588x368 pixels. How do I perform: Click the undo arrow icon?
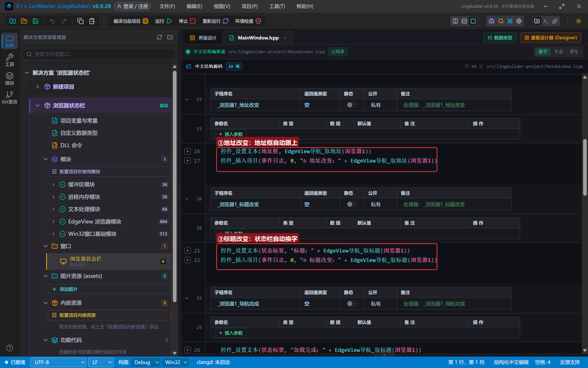[52, 21]
